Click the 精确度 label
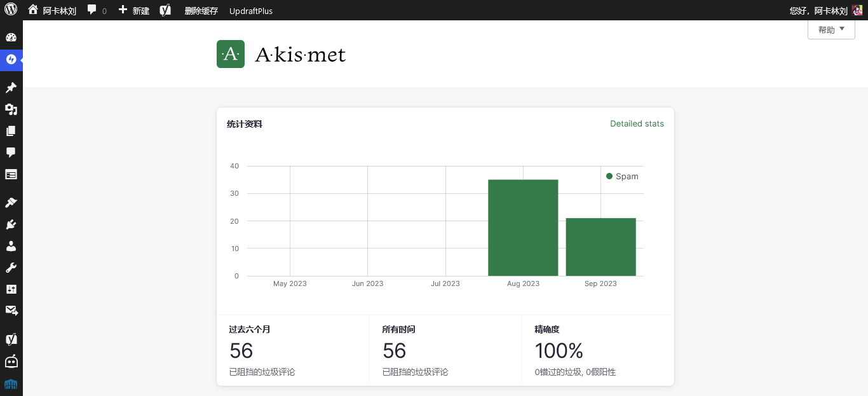The height and width of the screenshot is (396, 868). 547,329
